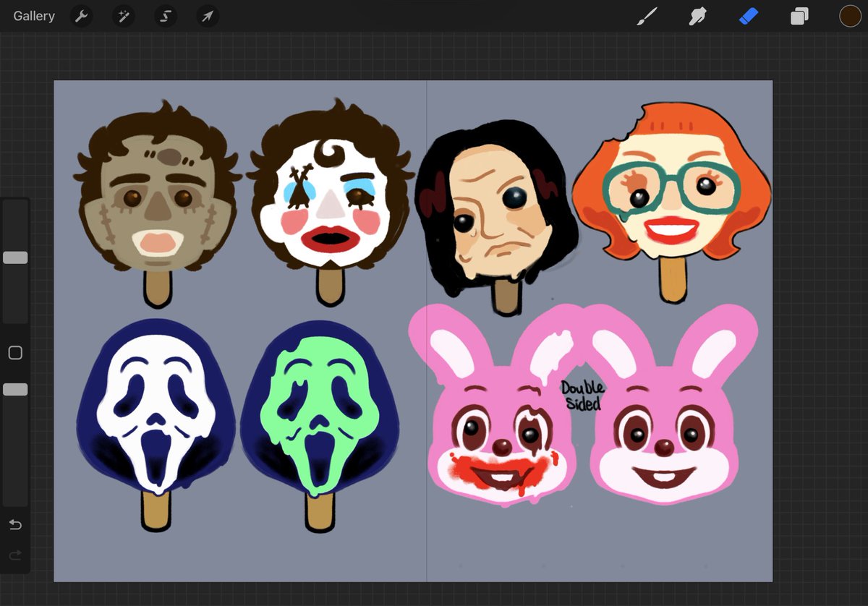This screenshot has height=606, width=868.
Task: Open the Actions wrench menu
Action: click(82, 16)
